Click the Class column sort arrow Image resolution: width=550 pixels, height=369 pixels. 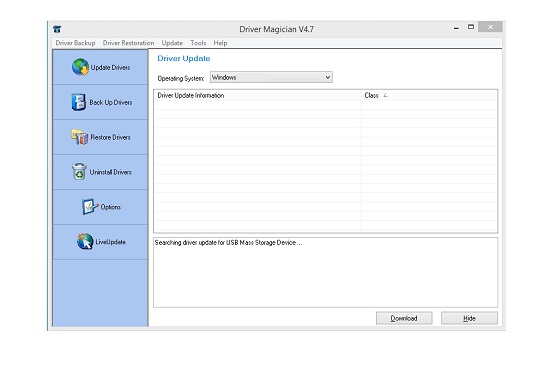(x=385, y=95)
